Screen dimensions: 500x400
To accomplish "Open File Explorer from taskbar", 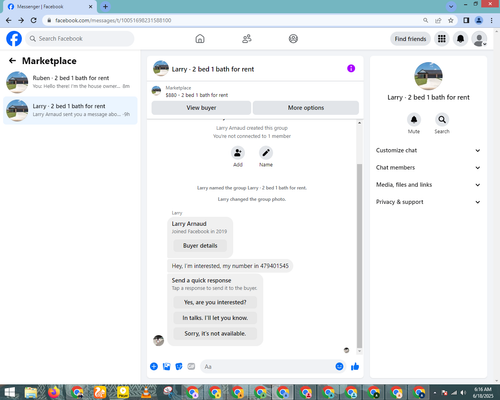I will point(31,392).
